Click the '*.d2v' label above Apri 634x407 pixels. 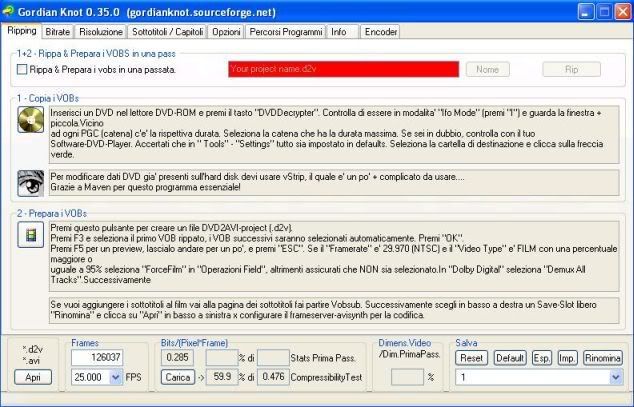click(32, 349)
